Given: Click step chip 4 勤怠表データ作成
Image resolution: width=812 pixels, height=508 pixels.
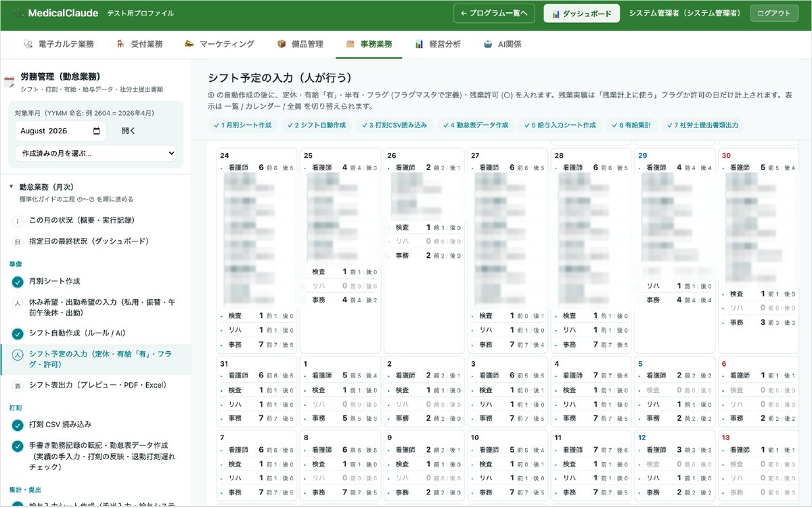Looking at the screenshot, I should pyautogui.click(x=476, y=125).
